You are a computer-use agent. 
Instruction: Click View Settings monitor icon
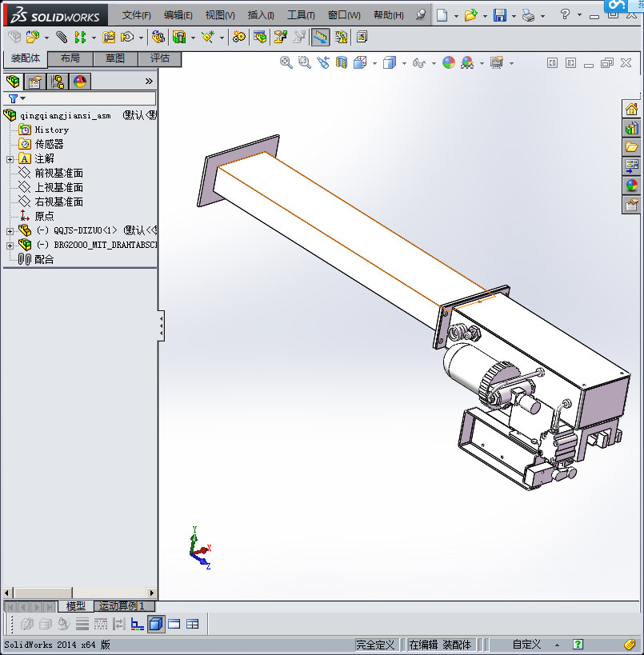coord(497,62)
